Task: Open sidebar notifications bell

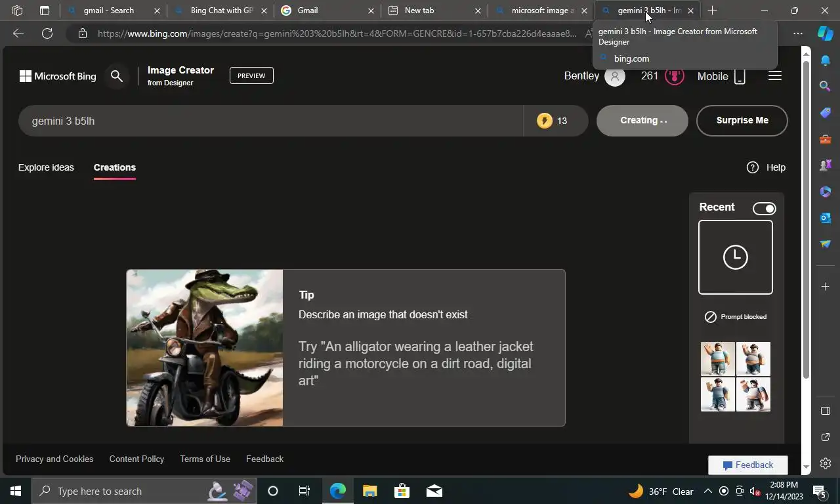Action: pyautogui.click(x=826, y=60)
